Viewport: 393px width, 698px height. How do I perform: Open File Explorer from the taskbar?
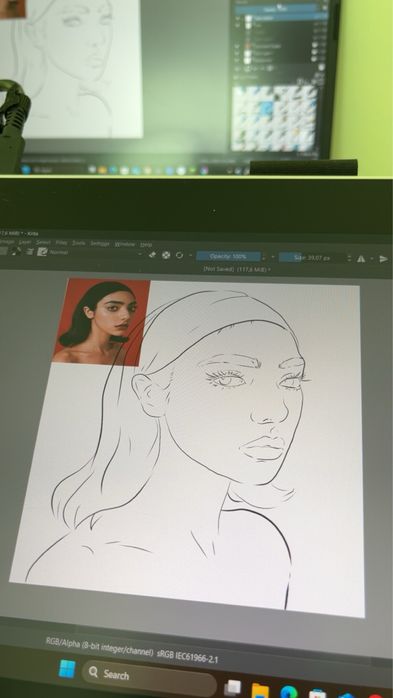[x=260, y=690]
